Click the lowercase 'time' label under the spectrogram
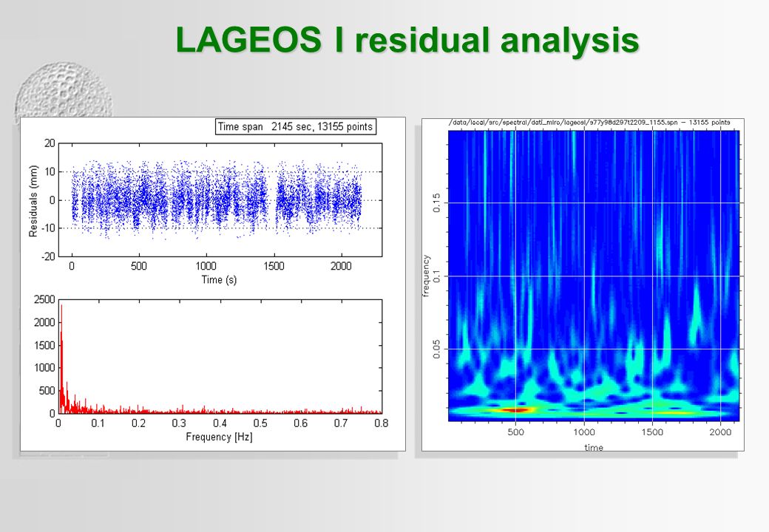The width and height of the screenshot is (769, 532). (594, 447)
